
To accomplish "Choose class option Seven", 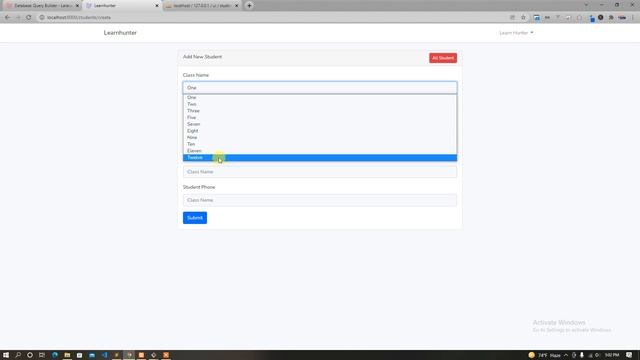I will click(x=320, y=124).
